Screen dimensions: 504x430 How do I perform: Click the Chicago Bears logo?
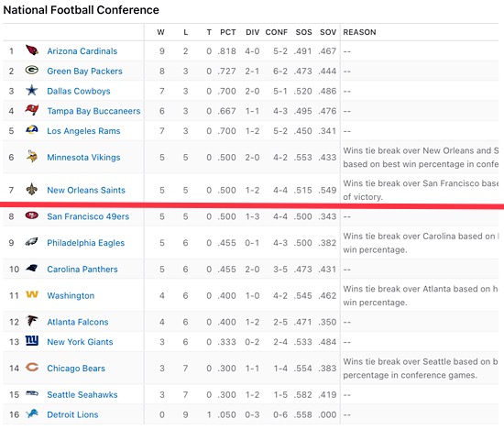click(x=32, y=367)
